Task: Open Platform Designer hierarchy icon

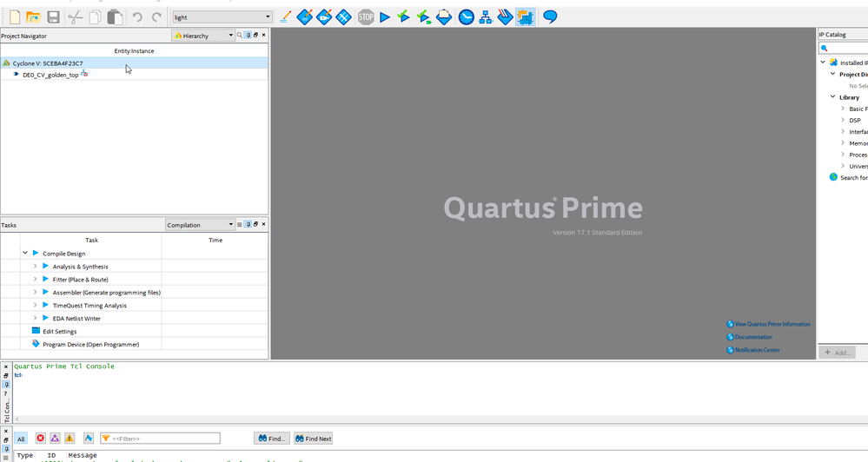Action: tap(486, 17)
